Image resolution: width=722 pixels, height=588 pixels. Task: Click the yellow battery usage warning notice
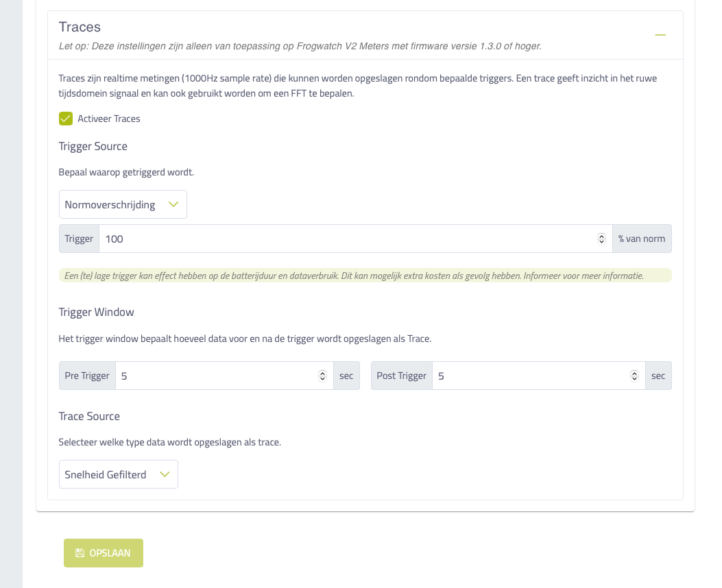tap(365, 275)
